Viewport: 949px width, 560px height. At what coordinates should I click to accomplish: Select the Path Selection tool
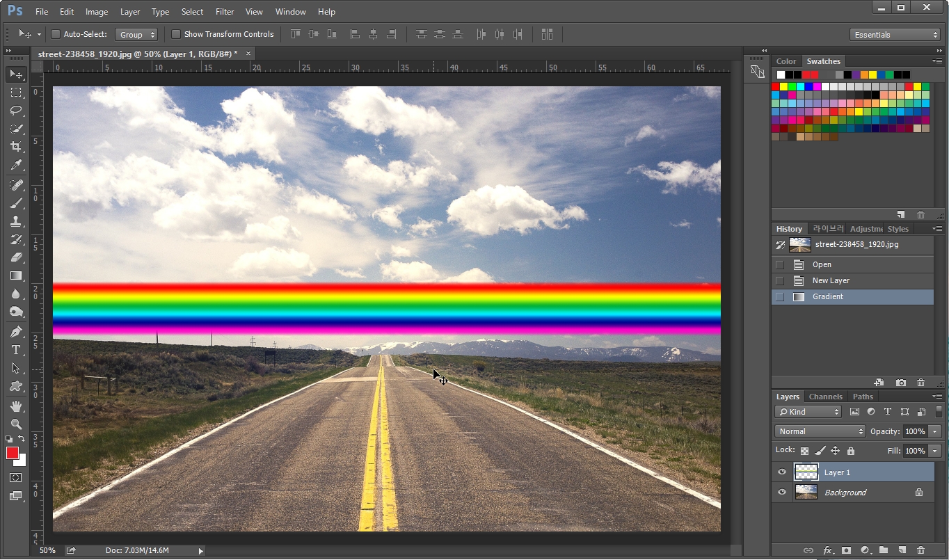pos(16,368)
